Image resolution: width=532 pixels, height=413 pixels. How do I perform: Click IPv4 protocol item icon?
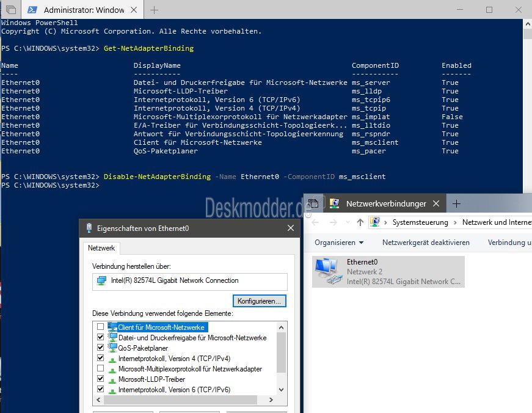coord(112,360)
